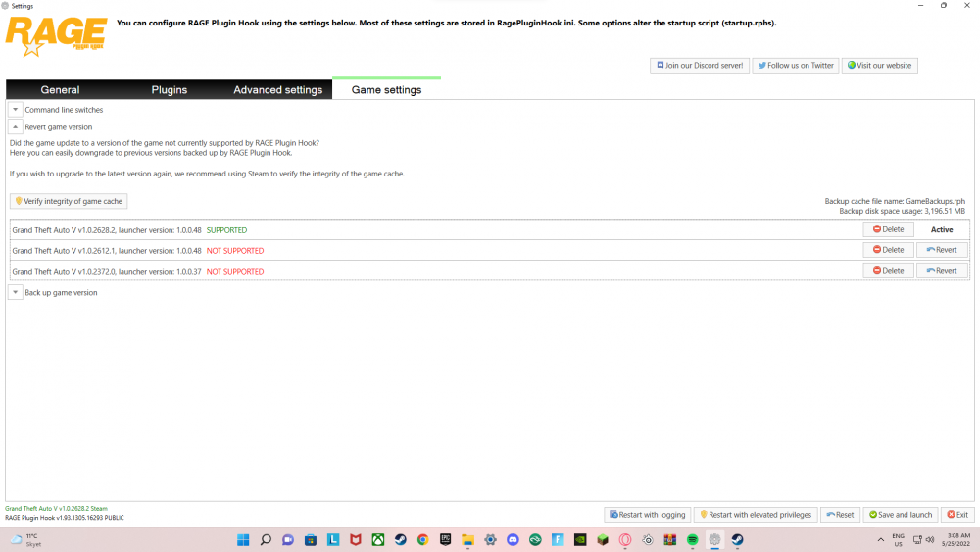Revert to game version v1.0.2612.1

click(x=942, y=250)
